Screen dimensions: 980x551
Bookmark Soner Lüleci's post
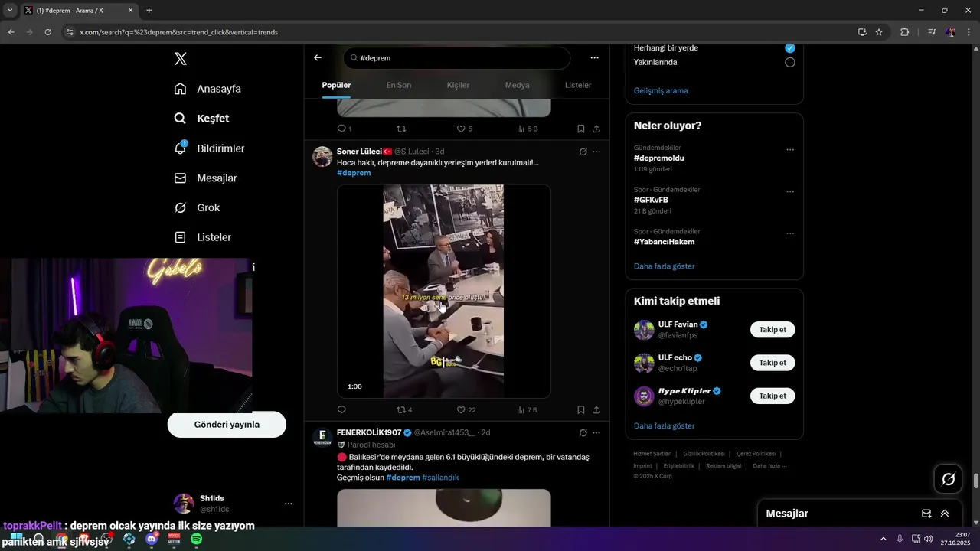click(581, 410)
